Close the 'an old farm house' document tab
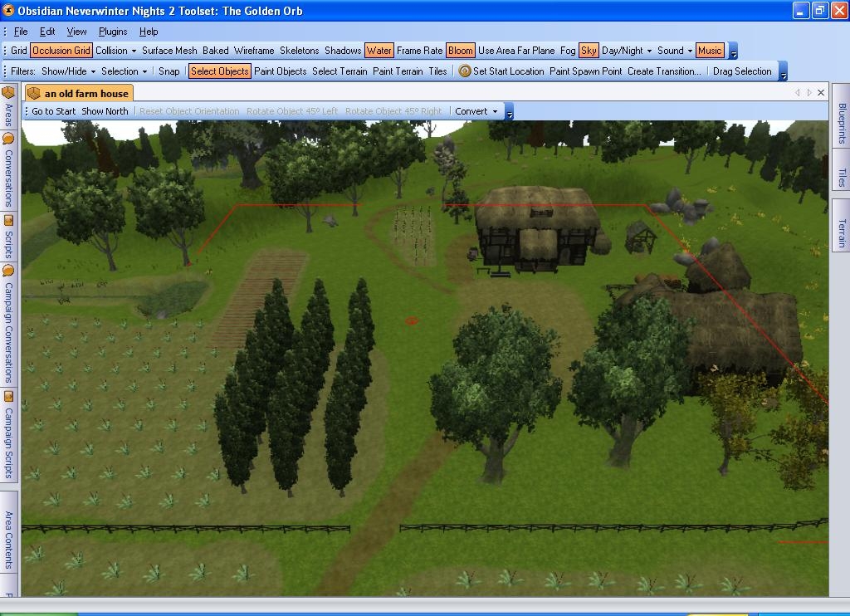Image resolution: width=850 pixels, height=616 pixels. [x=821, y=93]
